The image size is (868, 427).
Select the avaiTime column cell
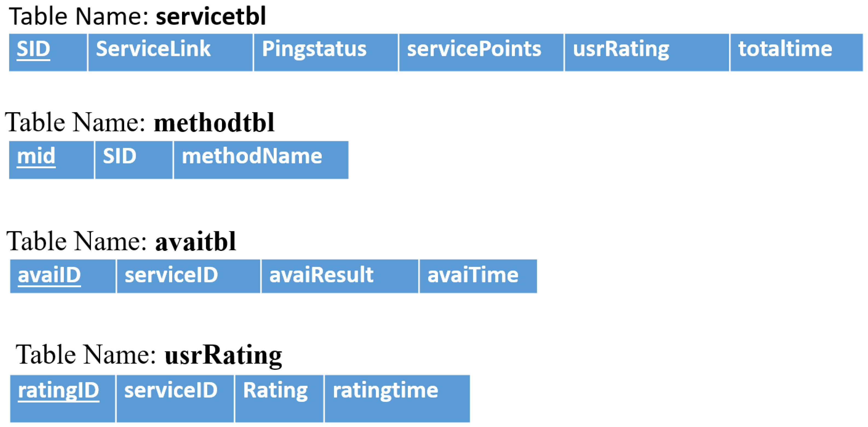pos(473,275)
